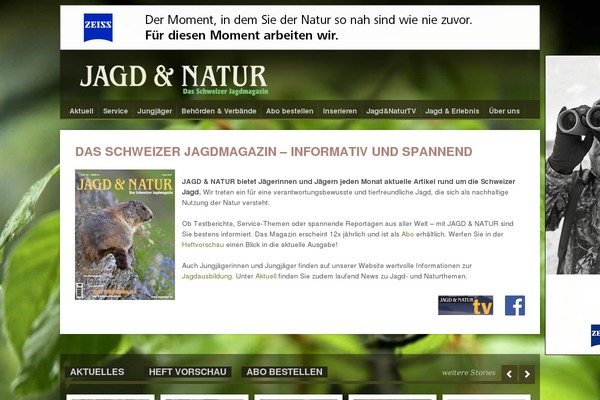Viewport: 600px width, 400px height.
Task: Click the side ad with binoculars hunter
Action: (573, 205)
